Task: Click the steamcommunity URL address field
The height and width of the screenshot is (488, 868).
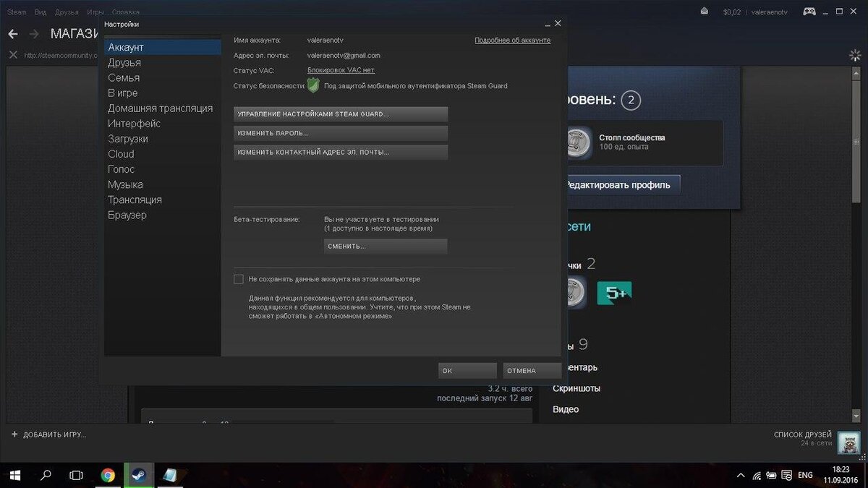Action: (x=61, y=55)
